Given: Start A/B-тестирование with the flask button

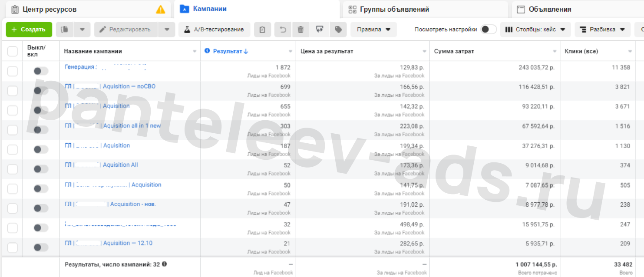Looking at the screenshot, I should tap(214, 30).
